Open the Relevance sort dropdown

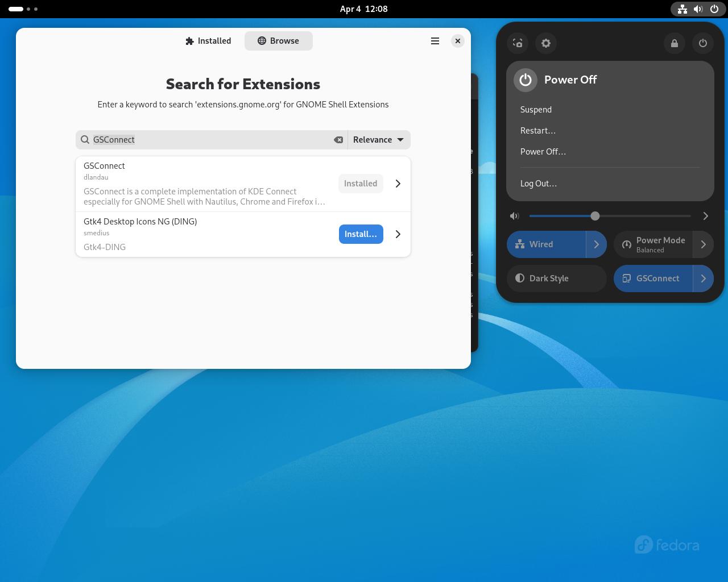pos(379,140)
